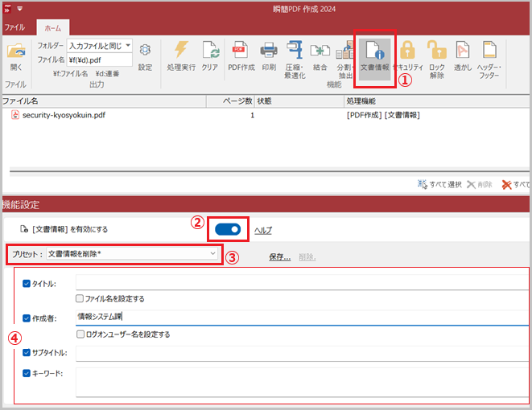This screenshot has height=410, width=532.
Task: Open the ヘルプ help link
Action: pos(263,231)
